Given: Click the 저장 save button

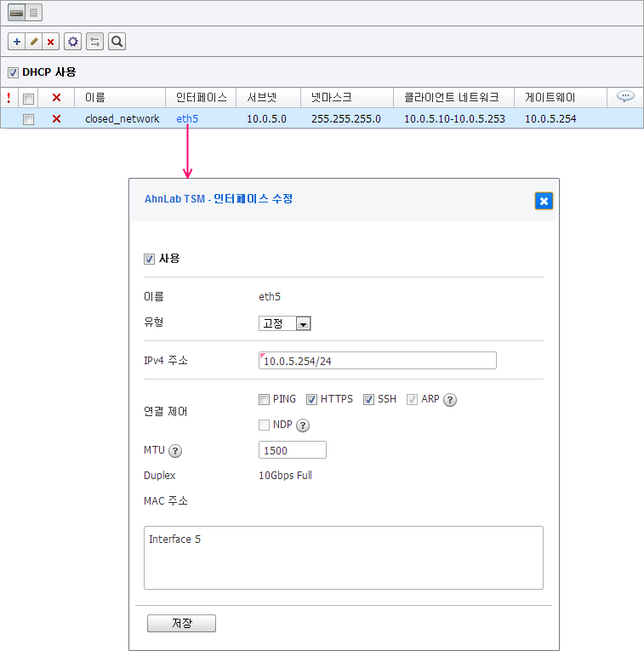Looking at the screenshot, I should point(181,624).
